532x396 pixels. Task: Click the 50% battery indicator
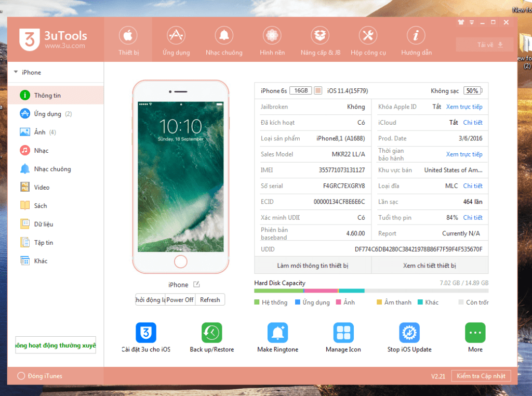coord(473,90)
